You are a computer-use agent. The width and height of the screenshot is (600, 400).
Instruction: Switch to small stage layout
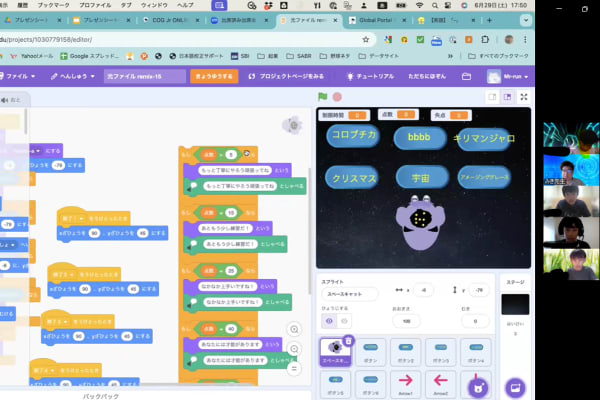(491, 97)
